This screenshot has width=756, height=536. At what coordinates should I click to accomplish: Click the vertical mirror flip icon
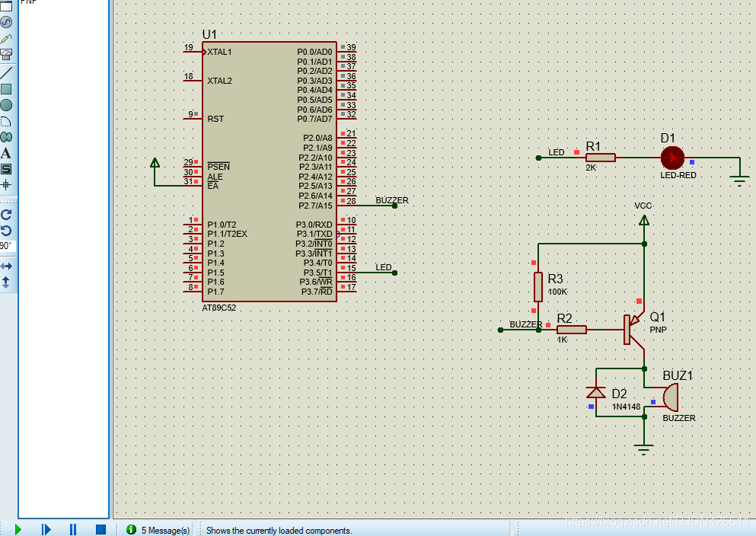6,282
